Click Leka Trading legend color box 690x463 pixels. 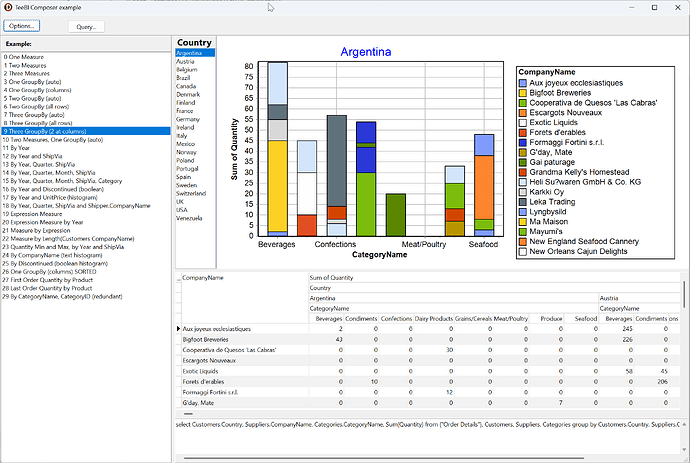(x=523, y=202)
